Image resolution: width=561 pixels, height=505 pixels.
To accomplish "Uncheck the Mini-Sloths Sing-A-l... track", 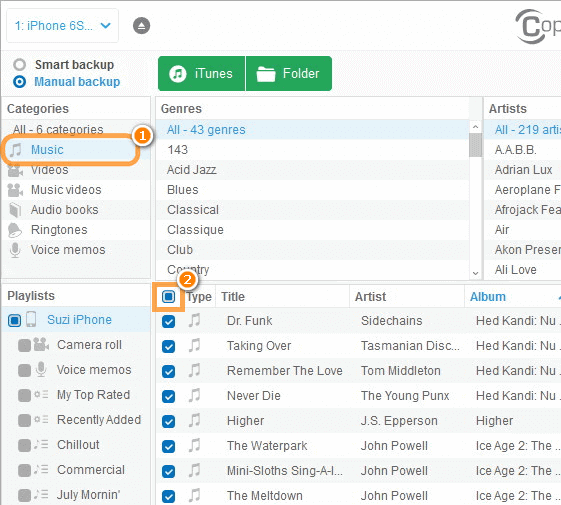I will (x=168, y=472).
